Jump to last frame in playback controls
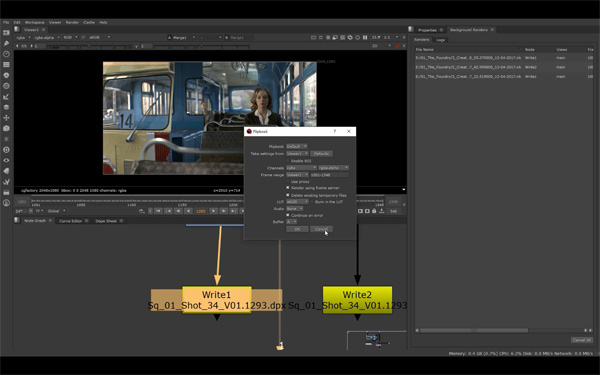The height and width of the screenshot is (375, 600). [243, 211]
